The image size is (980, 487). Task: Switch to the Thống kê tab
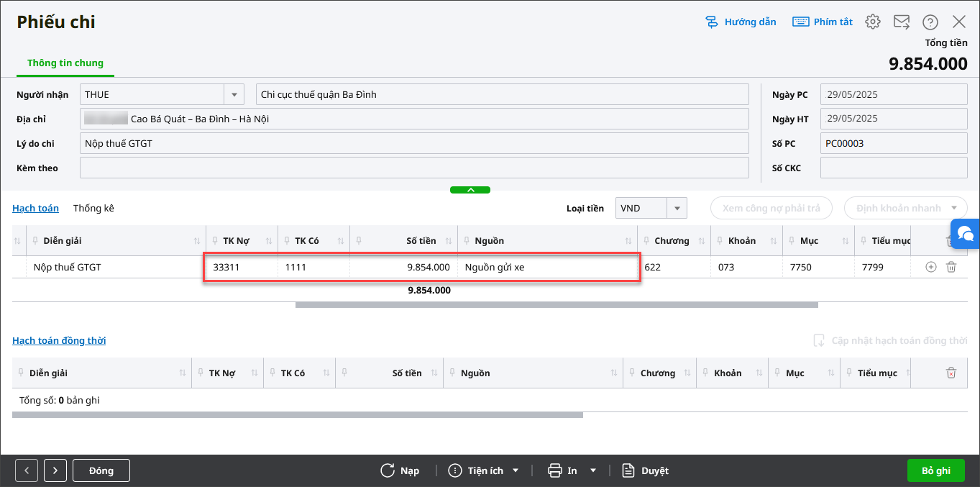point(93,208)
